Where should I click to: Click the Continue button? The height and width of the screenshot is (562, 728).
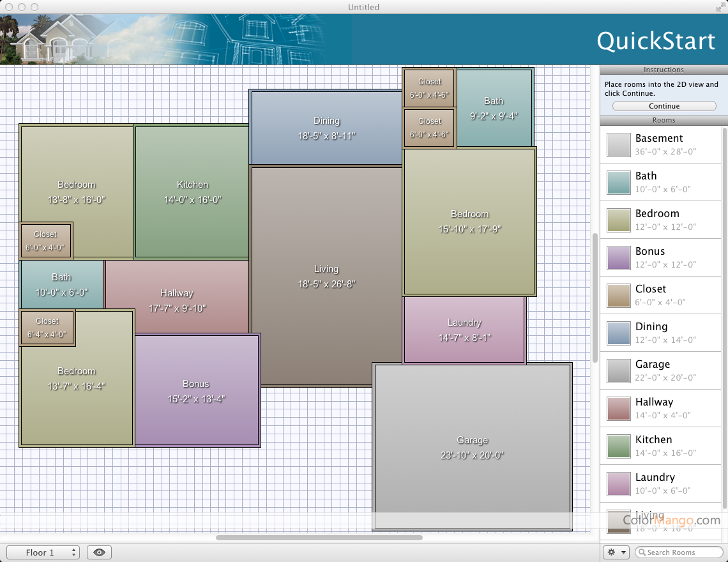coord(664,106)
